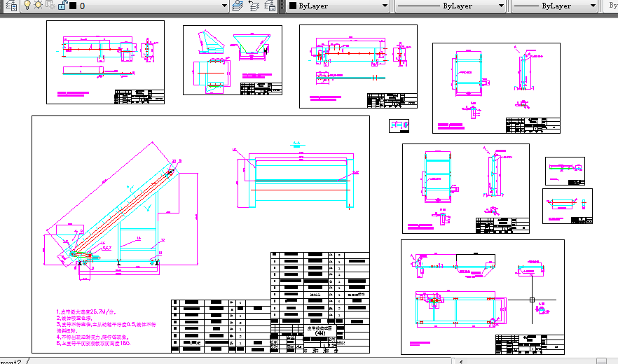
Task: Click the Layer Previous icon
Action: point(254,6)
